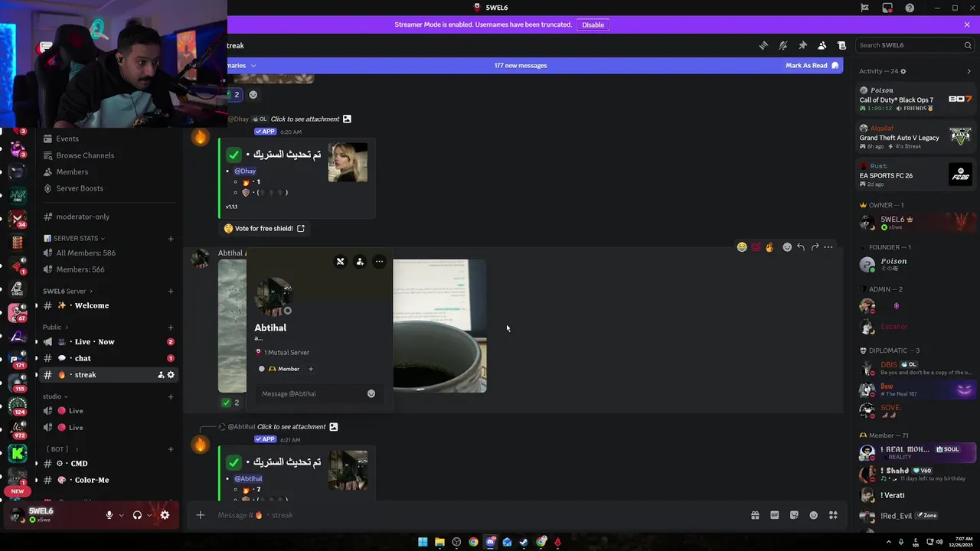Viewport: 980px width, 551px height.
Task: Open Activity settings gear
Action: (x=903, y=71)
